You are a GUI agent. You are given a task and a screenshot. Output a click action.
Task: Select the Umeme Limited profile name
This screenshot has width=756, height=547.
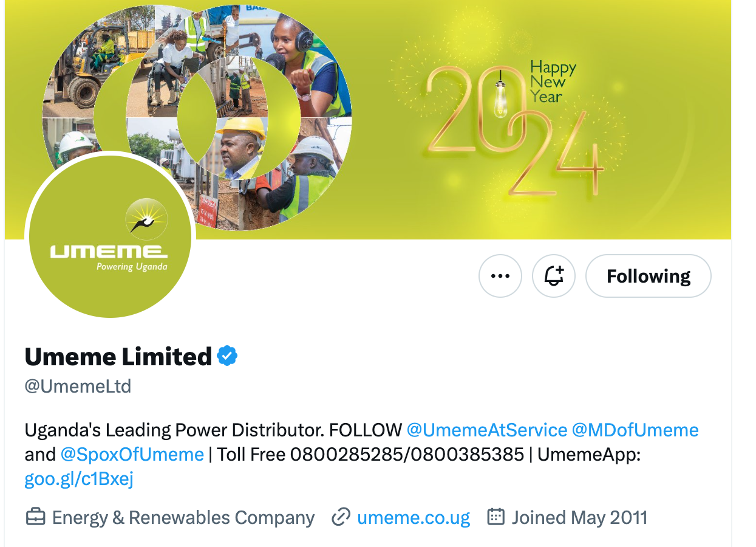118,356
